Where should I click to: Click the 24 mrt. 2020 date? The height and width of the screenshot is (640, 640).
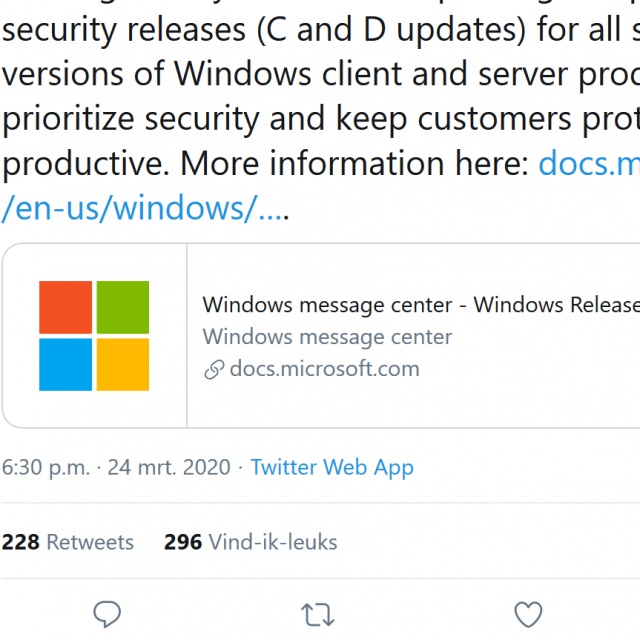(x=169, y=467)
